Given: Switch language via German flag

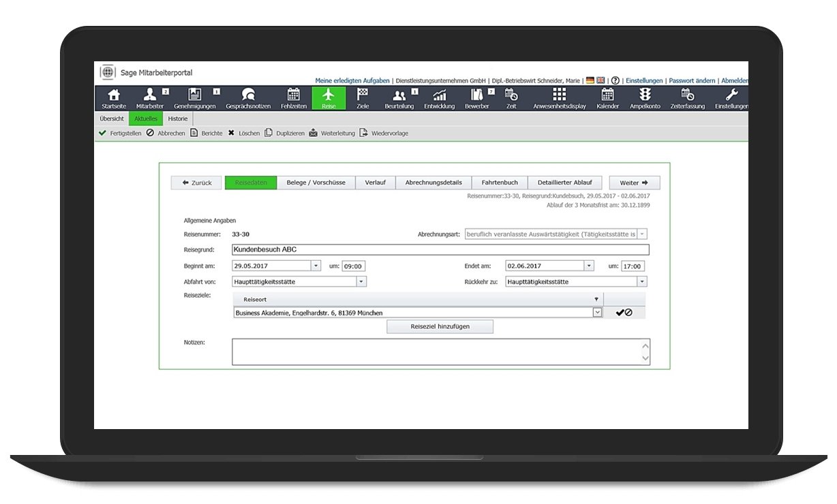Looking at the screenshot, I should pyautogui.click(x=590, y=80).
